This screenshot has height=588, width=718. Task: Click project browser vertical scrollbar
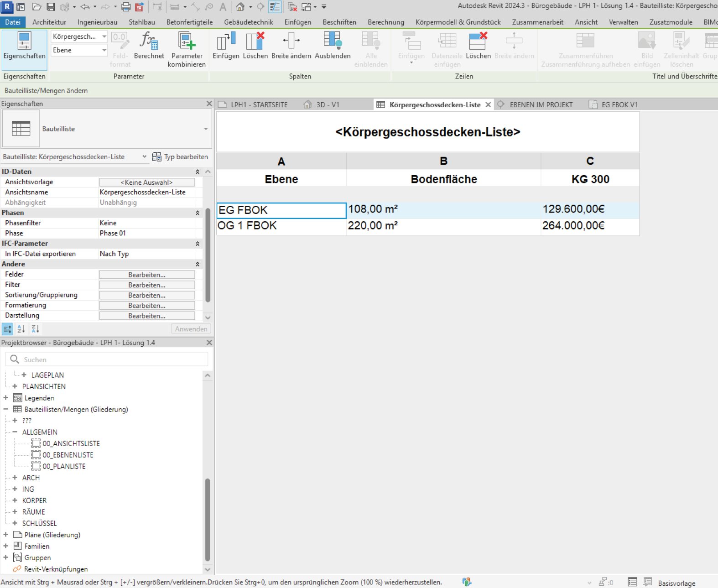[208, 520]
